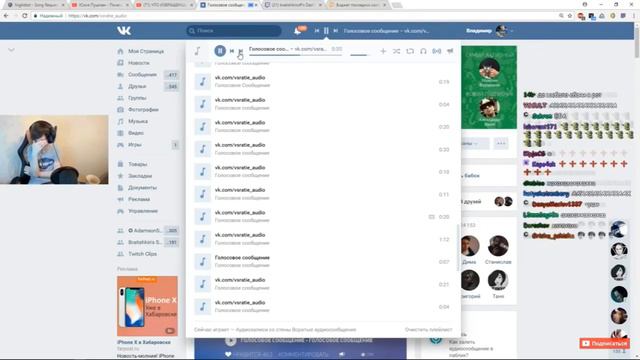Adjust the player volume slider
The width and height of the screenshot is (640, 360).
(359, 55)
